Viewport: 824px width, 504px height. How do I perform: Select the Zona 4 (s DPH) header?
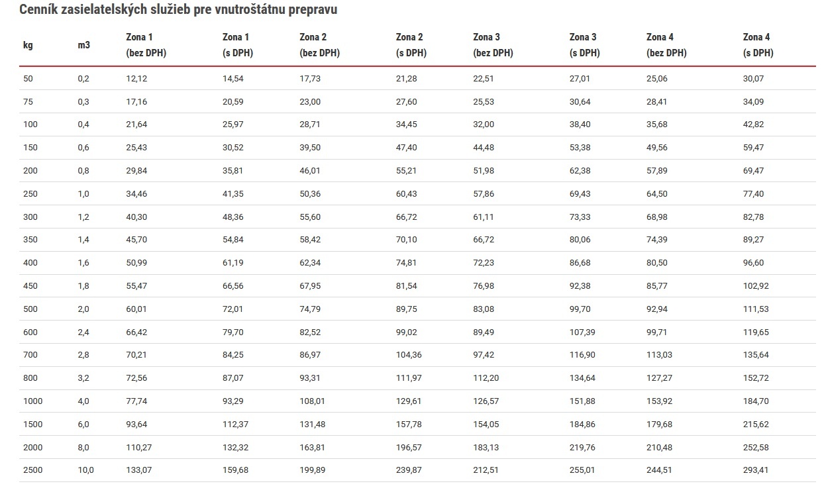pyautogui.click(x=758, y=45)
